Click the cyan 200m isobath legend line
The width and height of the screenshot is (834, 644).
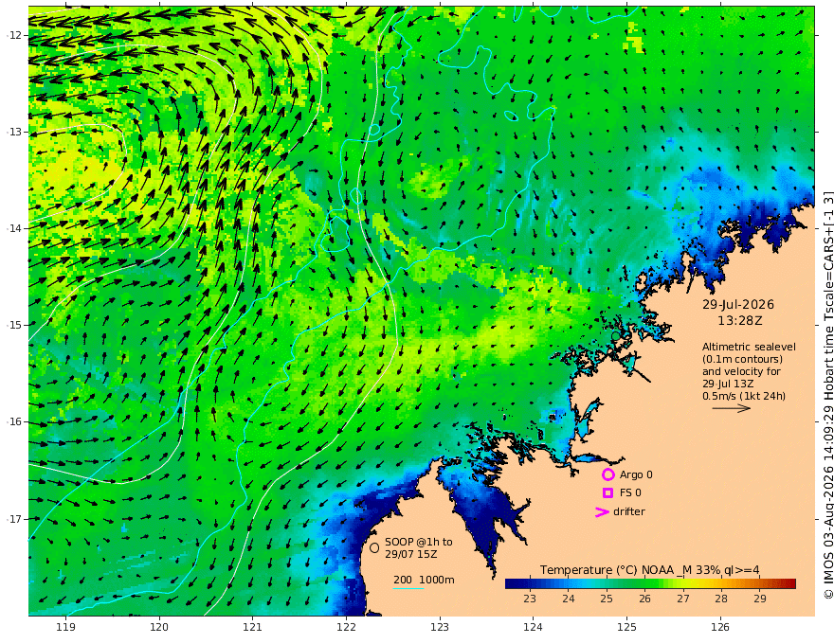click(x=408, y=588)
